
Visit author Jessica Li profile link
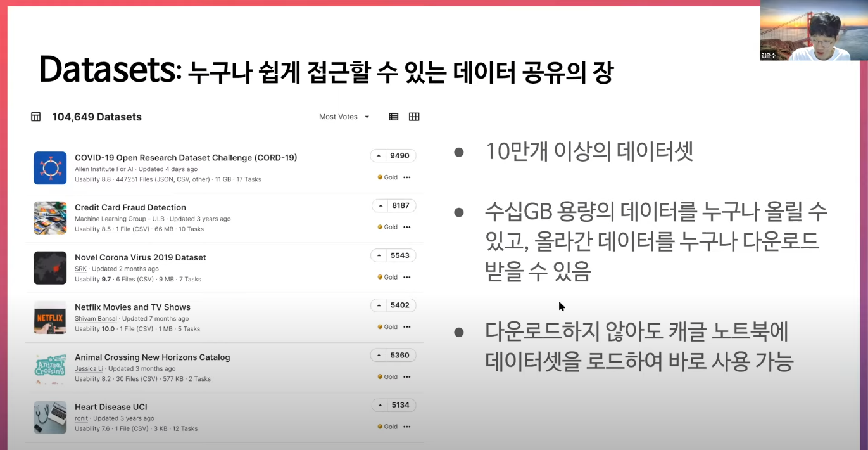coord(89,368)
